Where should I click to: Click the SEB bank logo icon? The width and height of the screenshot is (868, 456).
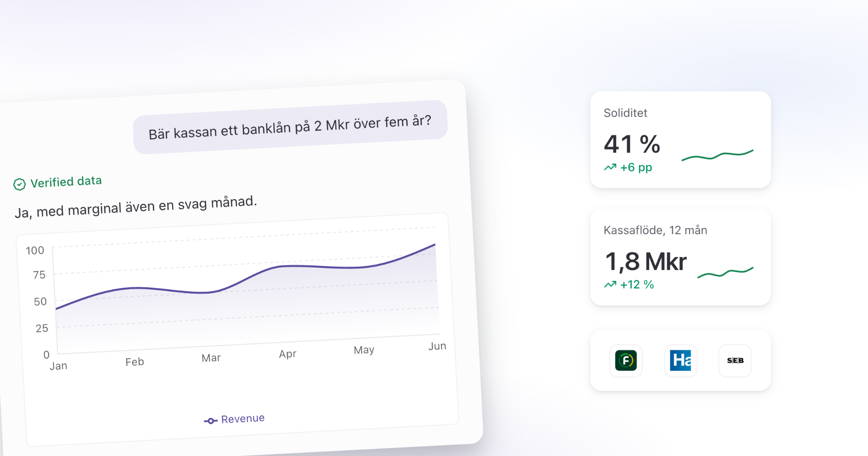tap(735, 361)
